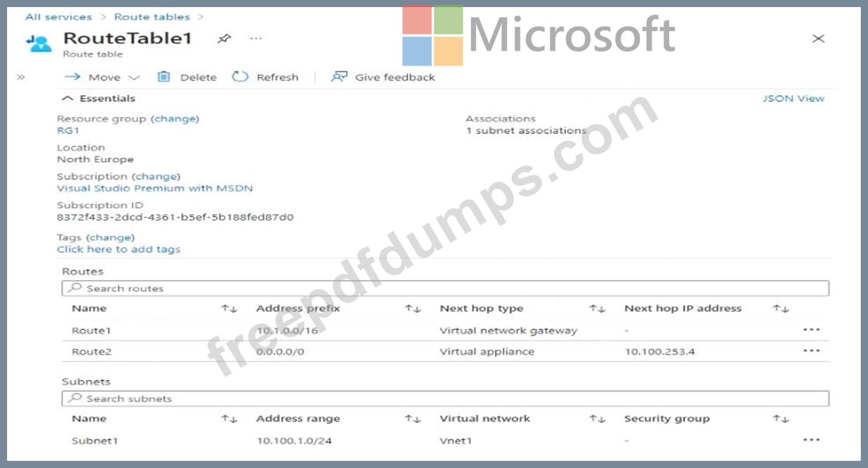Sort routes by Address prefix column

[x=412, y=309]
